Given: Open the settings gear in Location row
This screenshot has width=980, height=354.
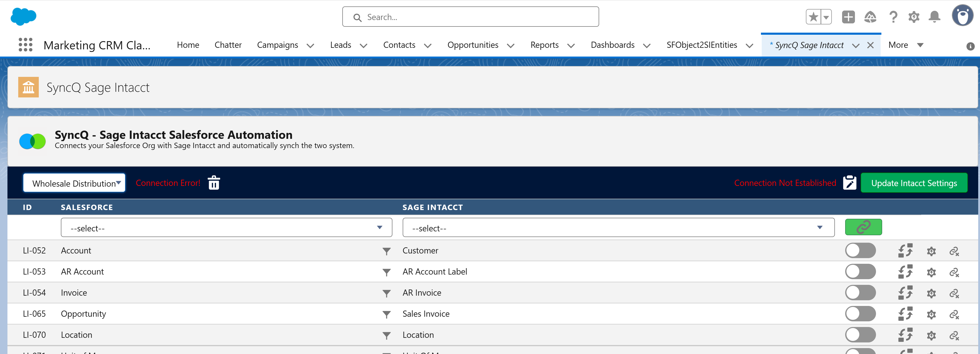Looking at the screenshot, I should 931,336.
